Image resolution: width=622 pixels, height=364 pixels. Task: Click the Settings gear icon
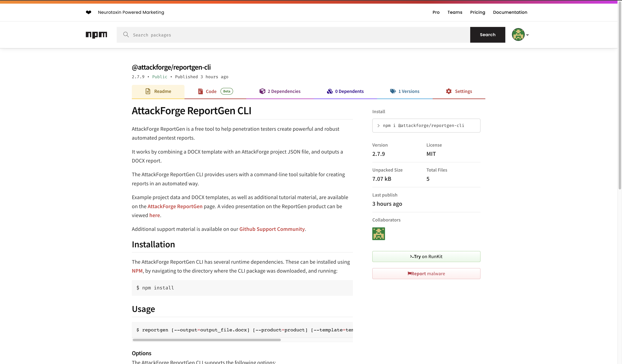tap(449, 91)
